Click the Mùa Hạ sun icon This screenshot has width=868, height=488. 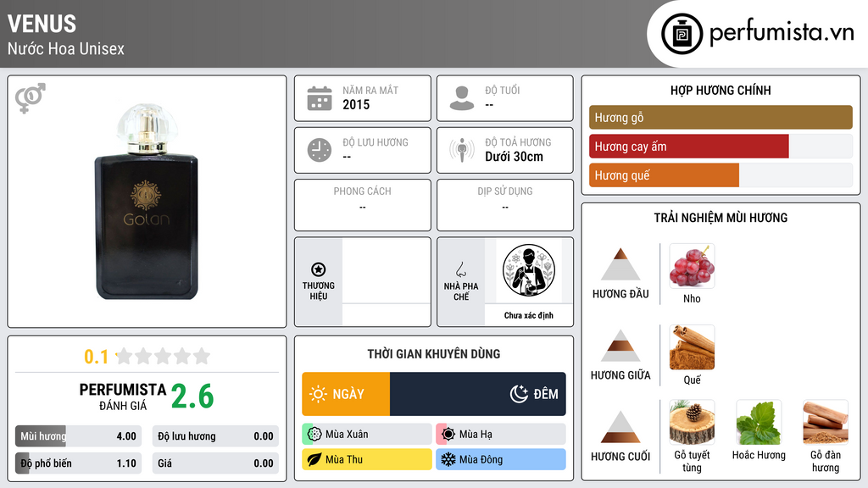click(x=448, y=435)
